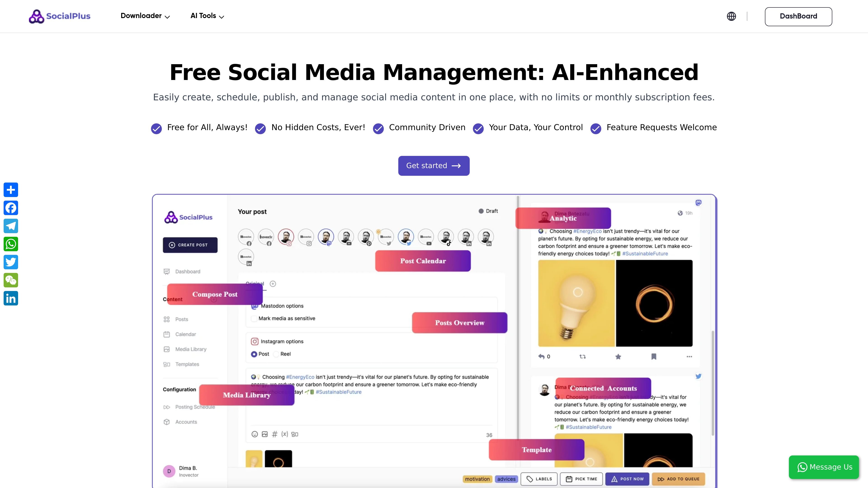The image size is (868, 488).
Task: Click the small fire-ring thumbnail below editor
Action: click(x=278, y=459)
